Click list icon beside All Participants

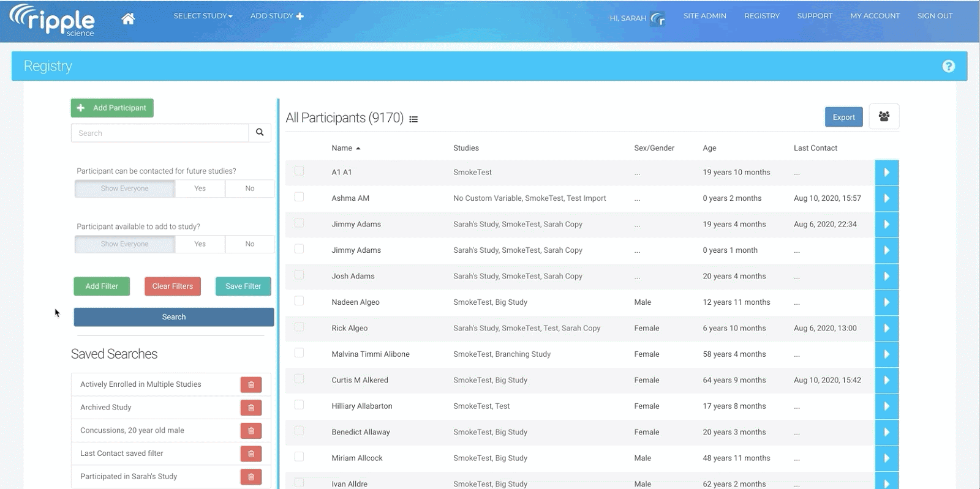coord(413,119)
